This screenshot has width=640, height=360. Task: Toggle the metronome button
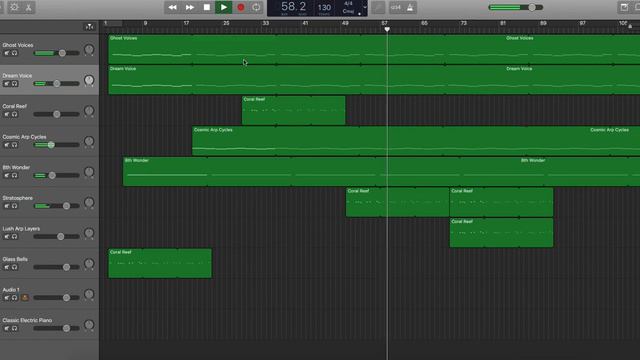coord(410,7)
